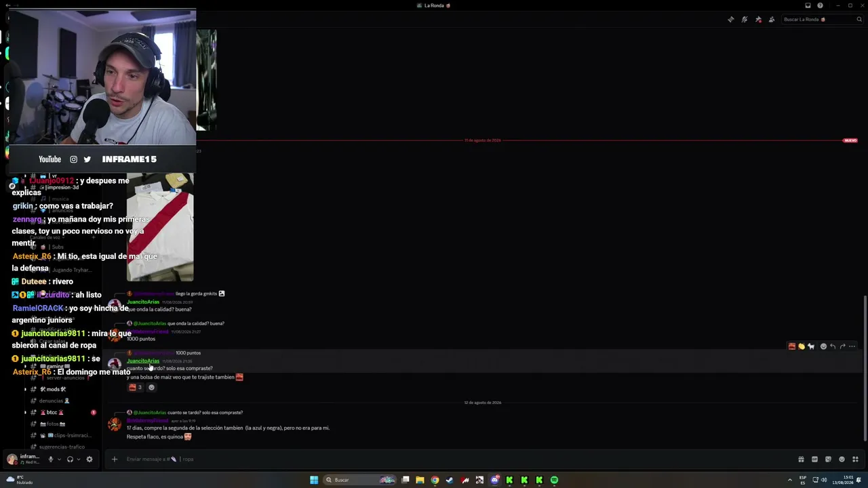868x488 pixels.
Task: Open the apps launcher in message bar
Action: point(855,459)
